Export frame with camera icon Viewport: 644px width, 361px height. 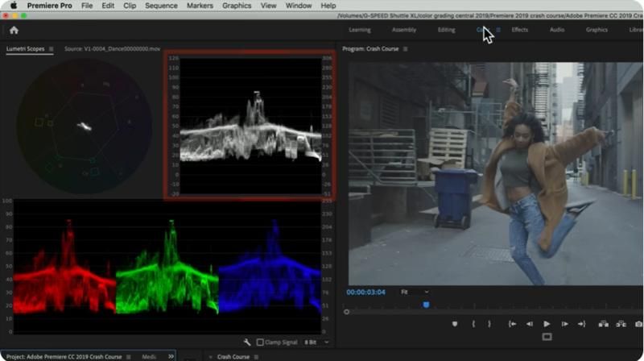(638, 324)
